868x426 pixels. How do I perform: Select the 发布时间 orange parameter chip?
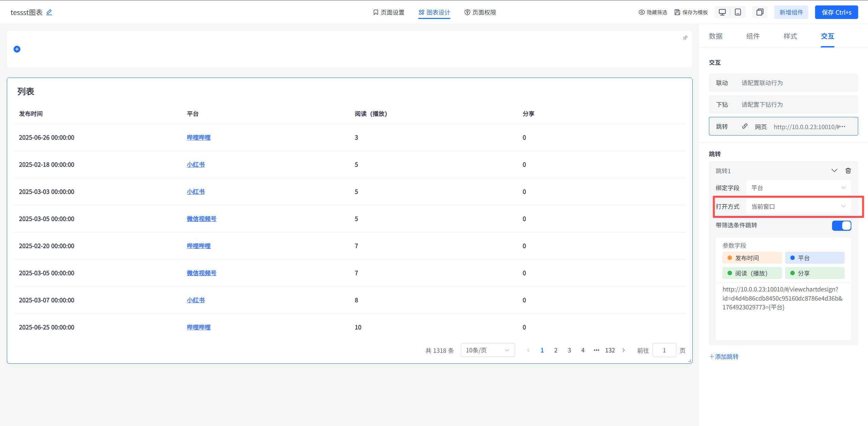(752, 258)
